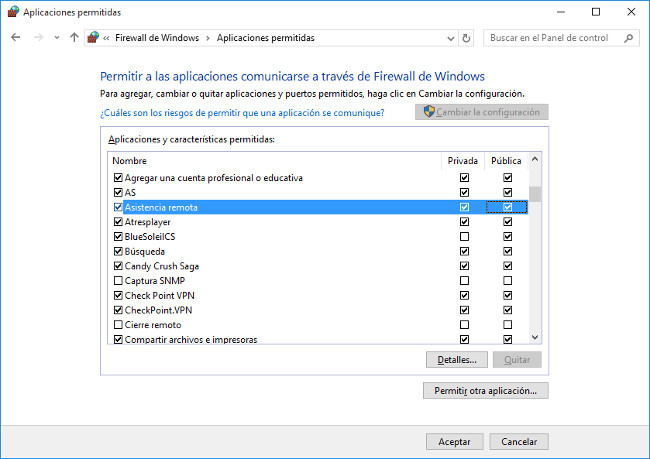This screenshot has height=459, width=650.
Task: Open Detalles for the selected application
Action: point(457,359)
